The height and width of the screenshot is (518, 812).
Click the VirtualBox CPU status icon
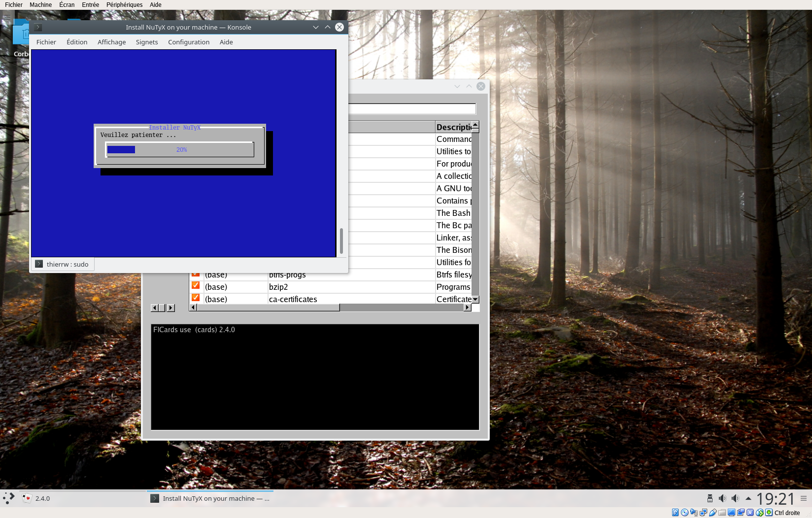pos(750,513)
